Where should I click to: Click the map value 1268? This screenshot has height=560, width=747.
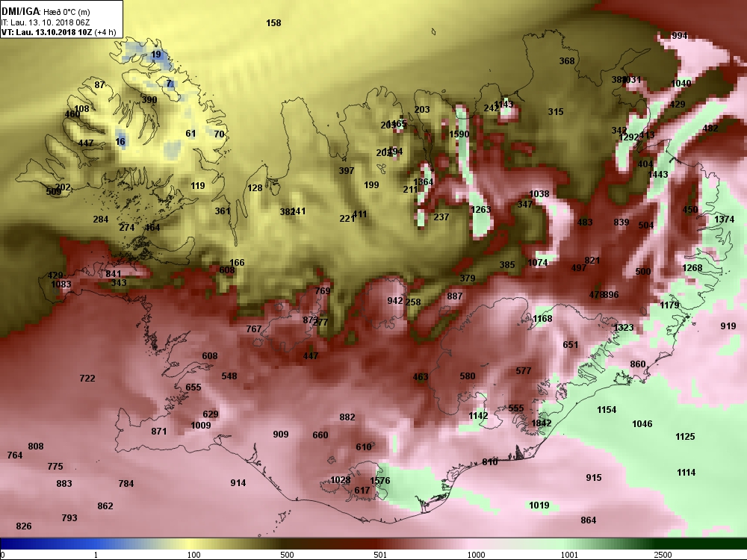(692, 268)
